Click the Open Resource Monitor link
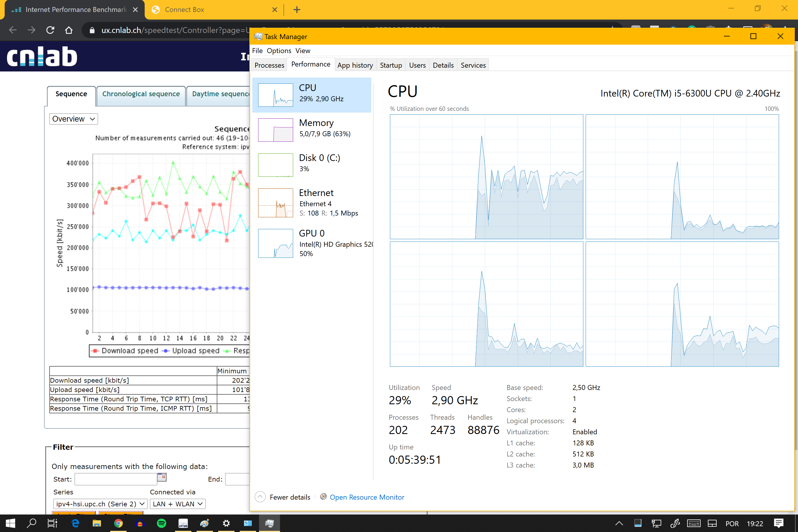This screenshot has height=532, width=798. 367,497
